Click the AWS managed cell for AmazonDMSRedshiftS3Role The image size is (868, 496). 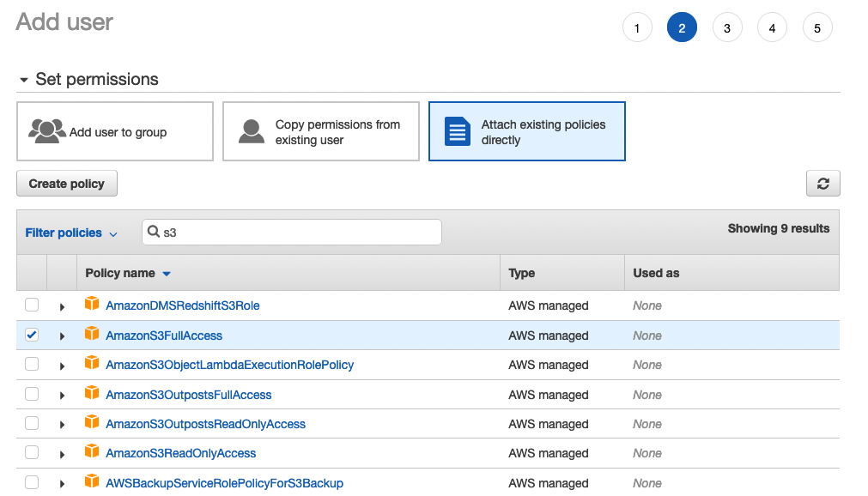click(x=549, y=305)
